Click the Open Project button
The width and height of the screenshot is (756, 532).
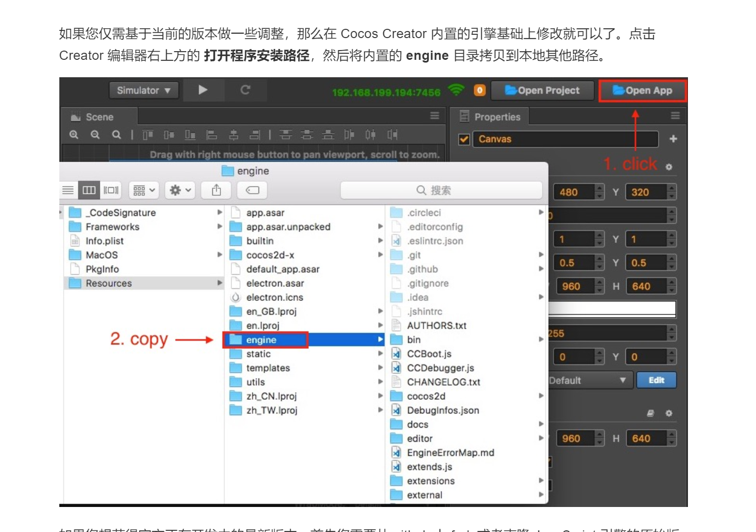coord(542,90)
